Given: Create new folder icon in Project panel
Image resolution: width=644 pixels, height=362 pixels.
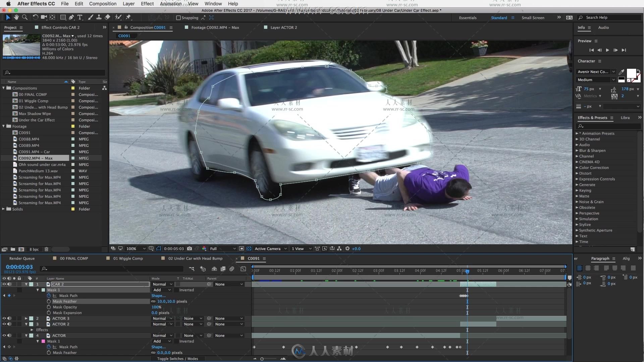Looking at the screenshot, I should (13, 249).
